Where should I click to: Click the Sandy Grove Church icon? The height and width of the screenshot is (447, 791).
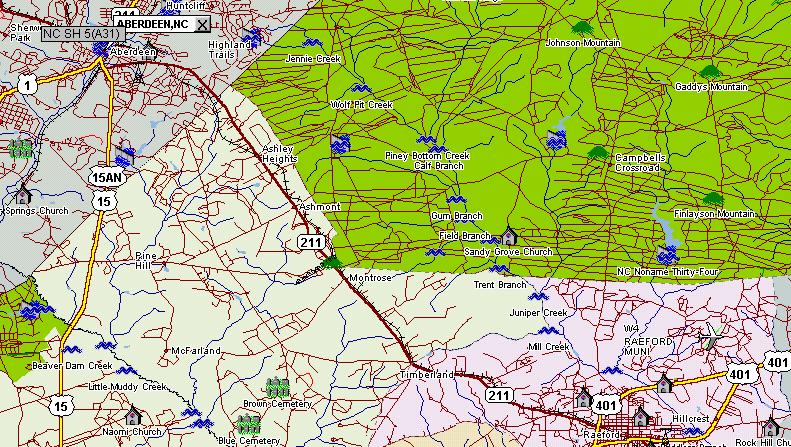(x=508, y=237)
